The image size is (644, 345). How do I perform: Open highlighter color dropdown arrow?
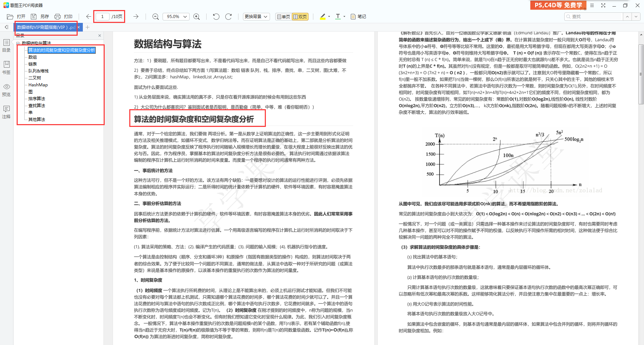tap(329, 17)
